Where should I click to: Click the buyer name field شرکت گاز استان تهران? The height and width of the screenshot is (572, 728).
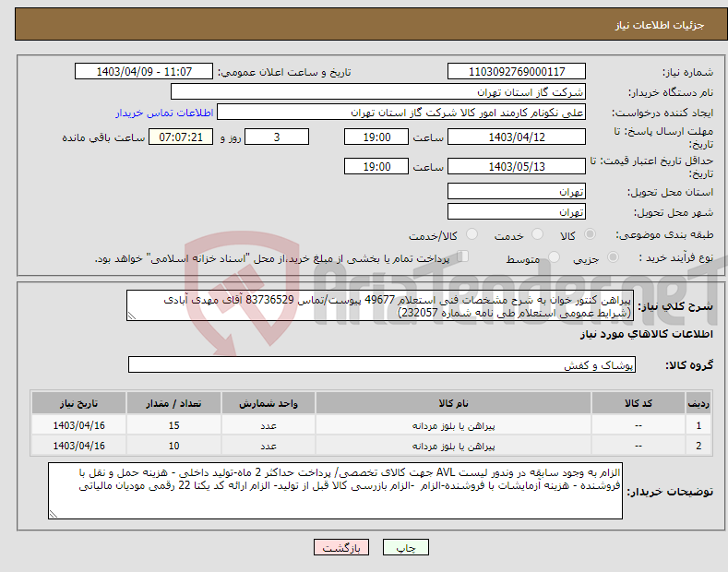378,92
